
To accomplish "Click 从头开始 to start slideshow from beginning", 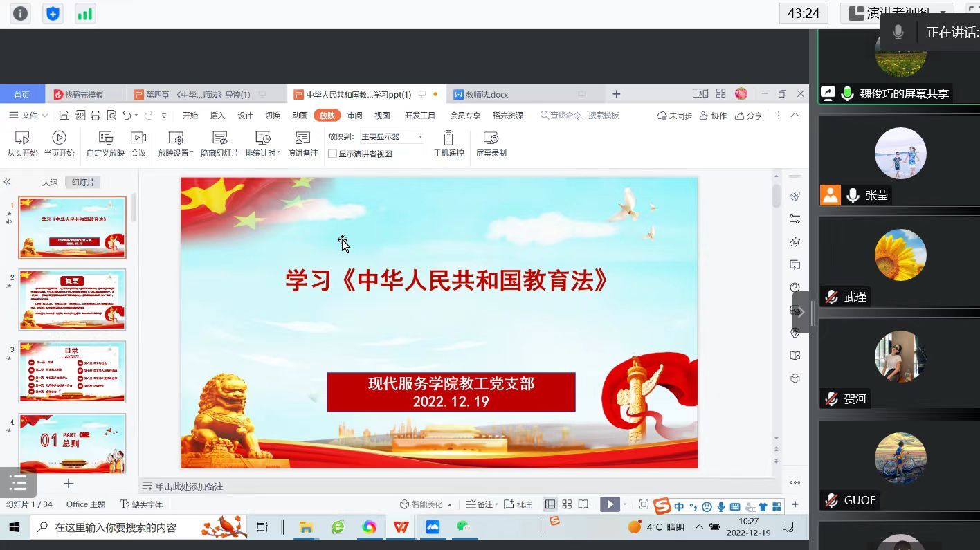I will (x=22, y=138).
